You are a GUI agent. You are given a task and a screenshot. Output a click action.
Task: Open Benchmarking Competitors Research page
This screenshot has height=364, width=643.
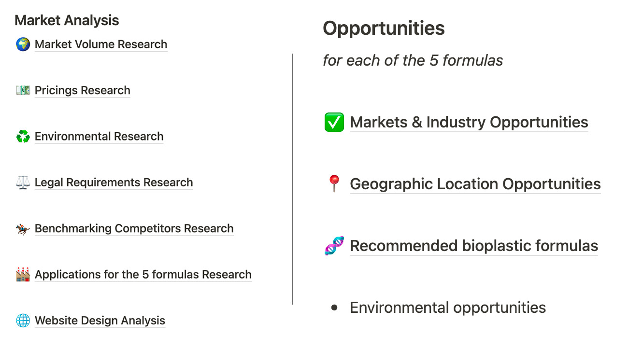(134, 228)
